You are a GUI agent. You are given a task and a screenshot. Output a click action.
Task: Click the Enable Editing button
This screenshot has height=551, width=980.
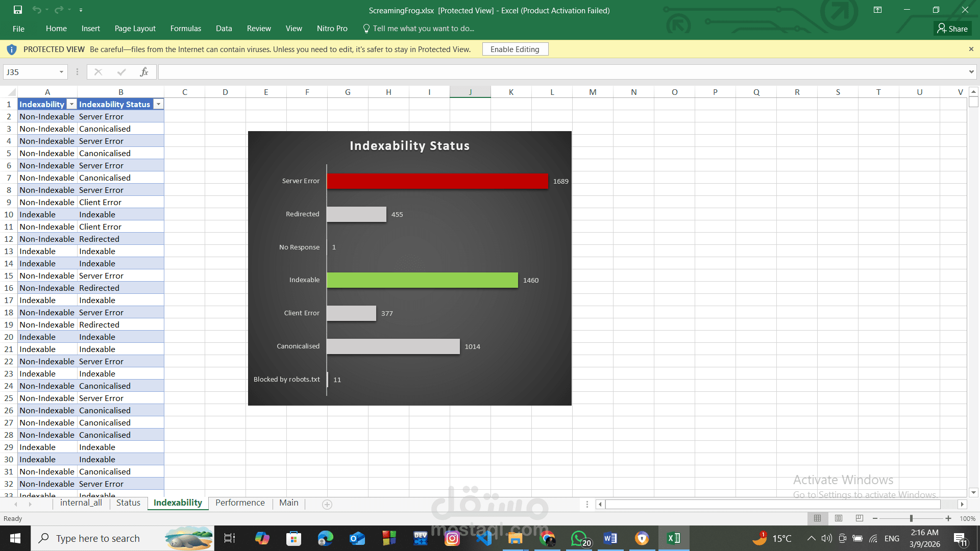coord(514,49)
